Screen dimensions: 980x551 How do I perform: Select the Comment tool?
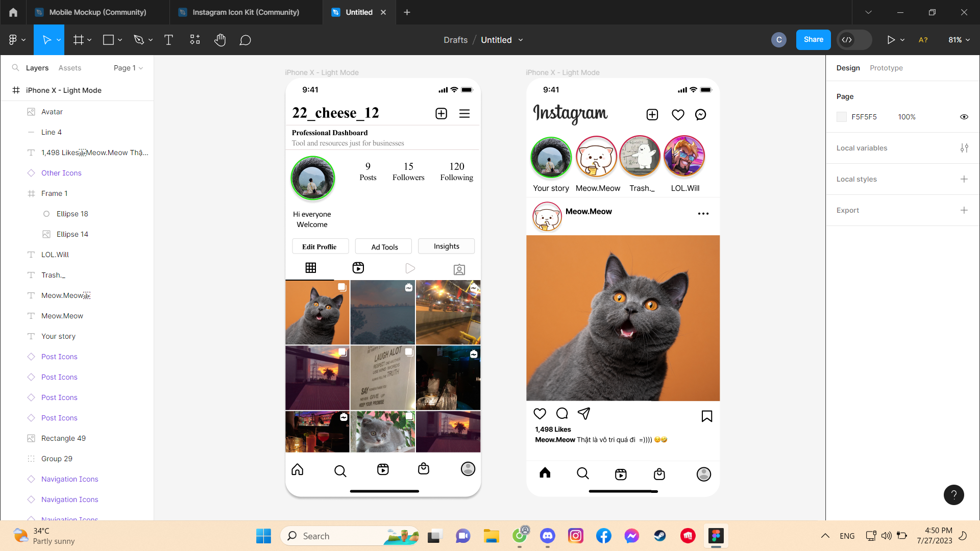(x=245, y=40)
